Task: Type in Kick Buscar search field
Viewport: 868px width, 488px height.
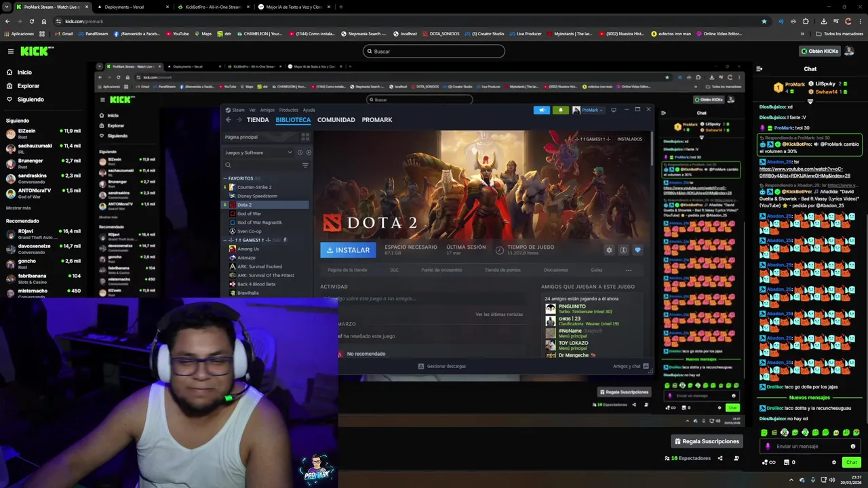Action: [x=434, y=51]
